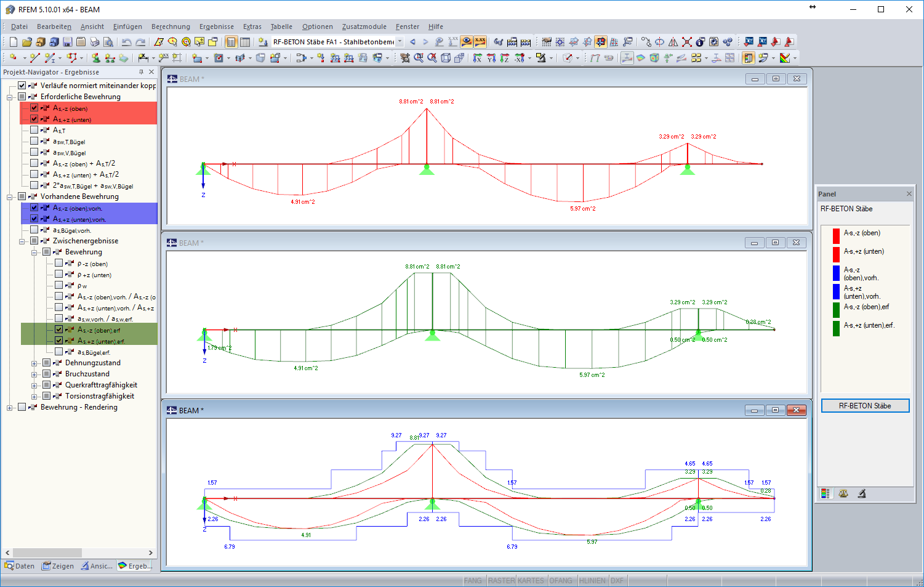
Task: Expand the Bruchzustand node
Action: click(x=34, y=374)
